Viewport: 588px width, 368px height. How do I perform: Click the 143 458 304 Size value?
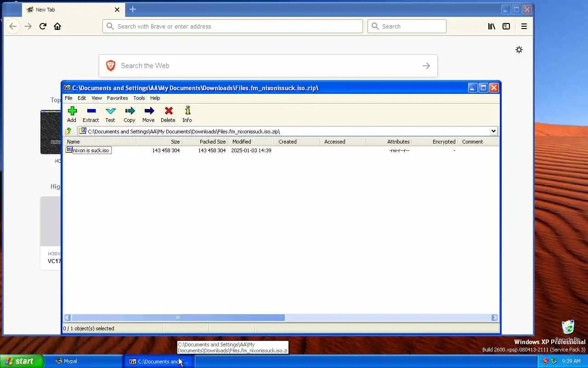point(166,150)
